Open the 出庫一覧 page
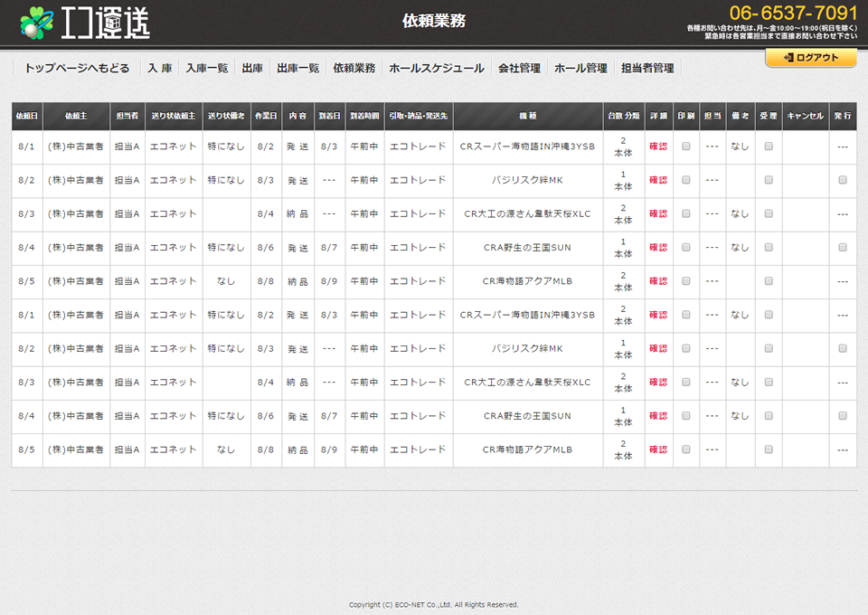This screenshot has height=615, width=868. click(298, 68)
